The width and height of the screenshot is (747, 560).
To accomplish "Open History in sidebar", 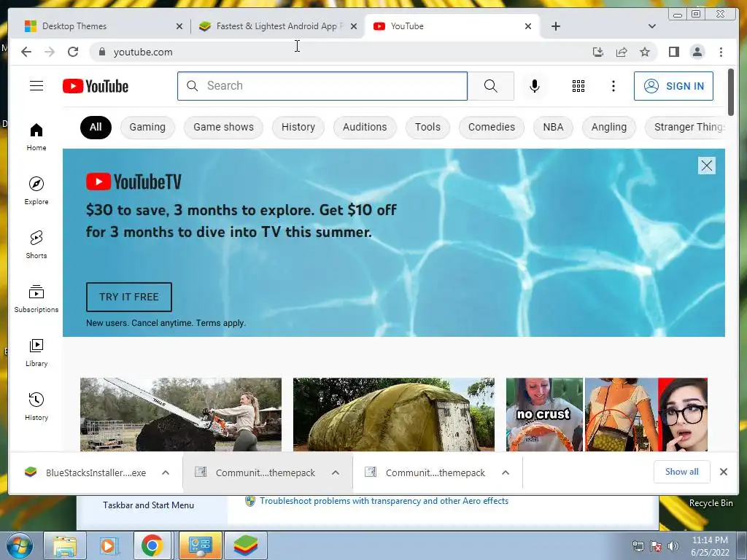I will tap(36, 406).
